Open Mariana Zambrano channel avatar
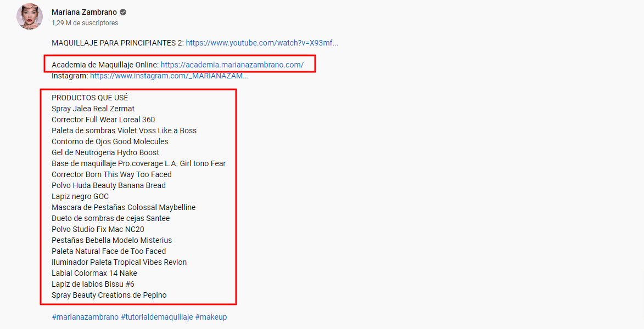Screen dimensions: 644x329 point(30,16)
